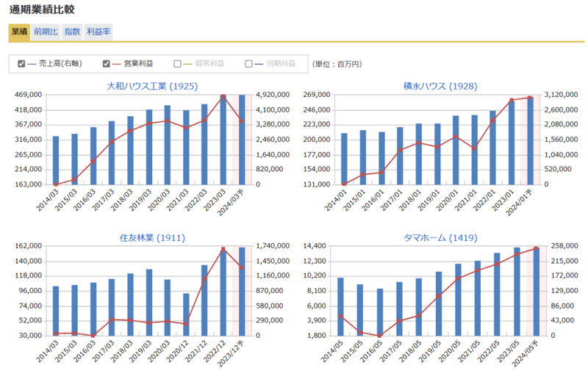Enable the 当期利益 checkbox

(x=248, y=64)
